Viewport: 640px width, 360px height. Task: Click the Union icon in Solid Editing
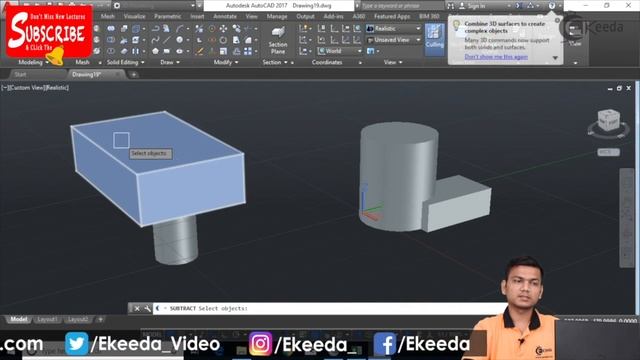111,28
